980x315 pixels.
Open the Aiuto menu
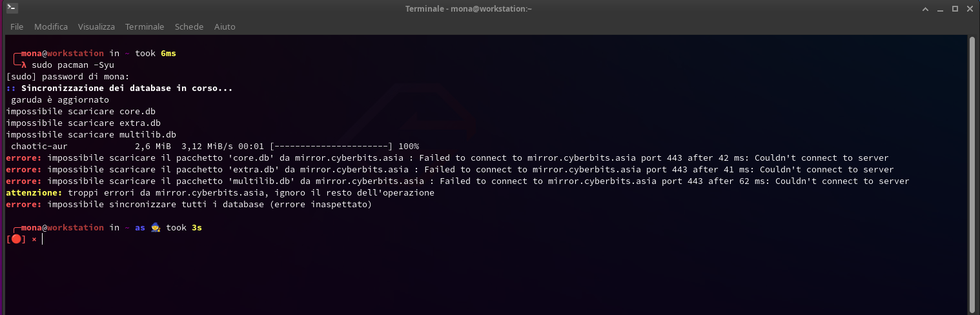coord(225,26)
